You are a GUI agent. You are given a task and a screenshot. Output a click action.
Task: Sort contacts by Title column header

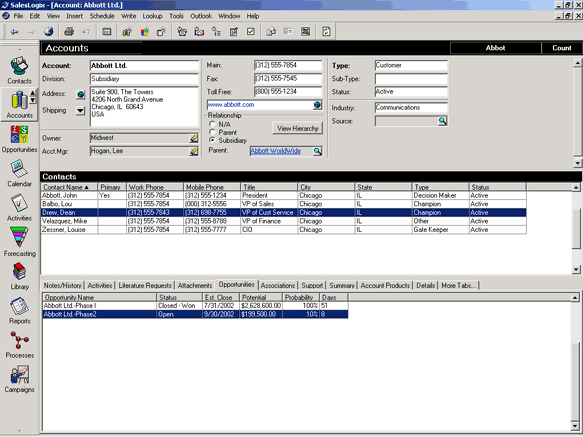pos(269,187)
